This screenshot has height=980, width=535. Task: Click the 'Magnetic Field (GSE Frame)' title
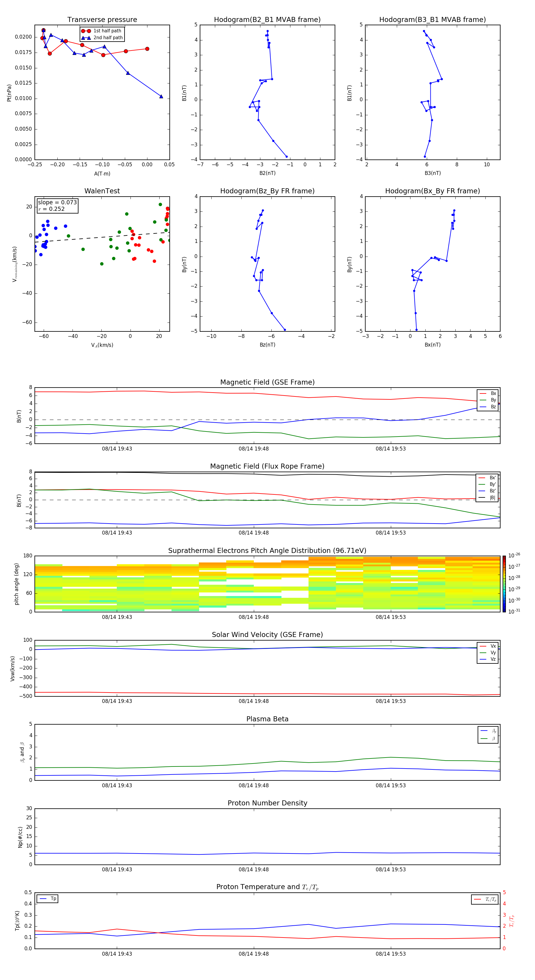[267, 382]
